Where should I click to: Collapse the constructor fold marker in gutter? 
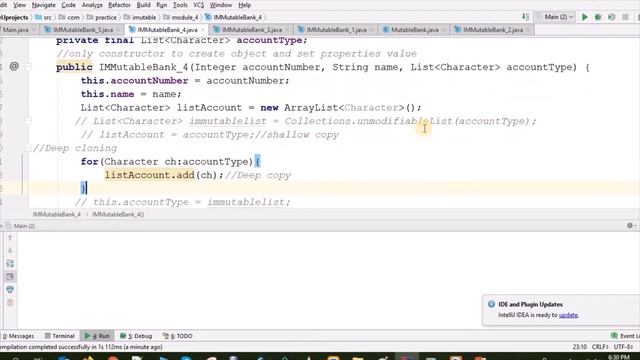tap(28, 67)
